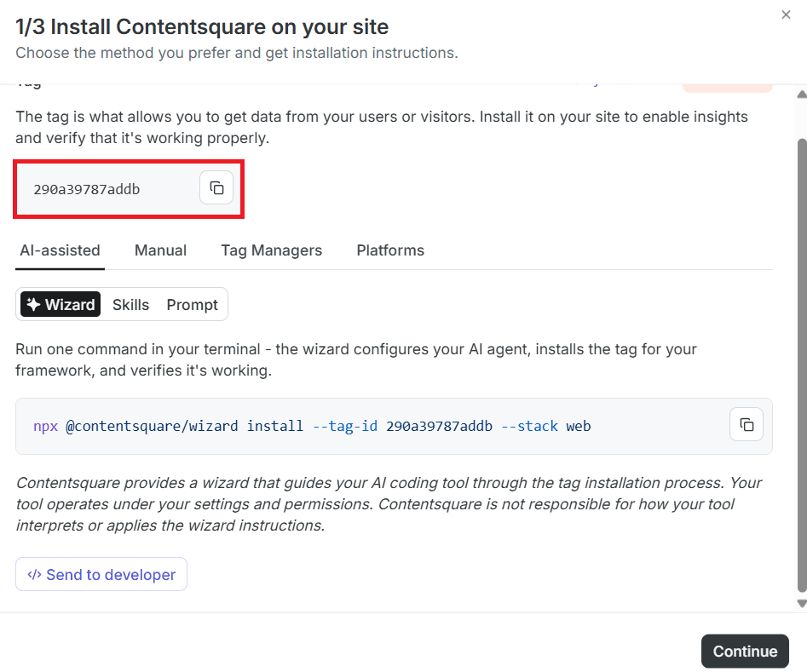
Task: Click the italic disclaimer starting 'Contentsquare provides a wizard'
Action: click(389, 504)
